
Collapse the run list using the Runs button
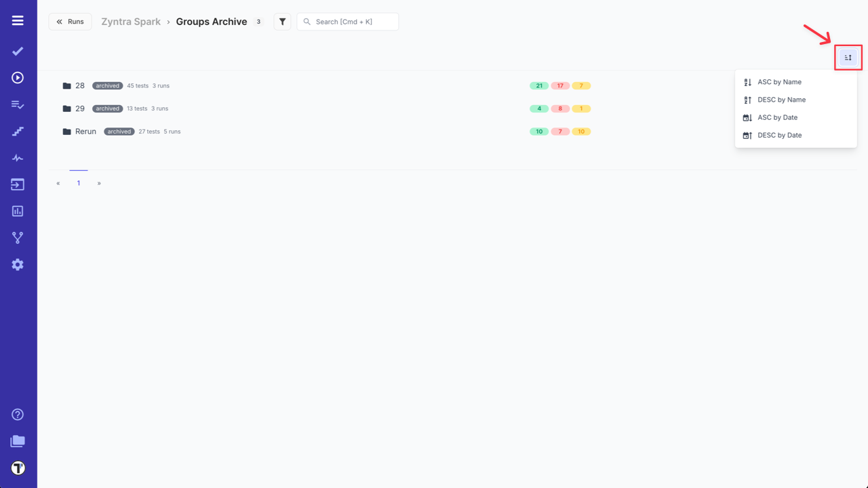click(x=70, y=21)
